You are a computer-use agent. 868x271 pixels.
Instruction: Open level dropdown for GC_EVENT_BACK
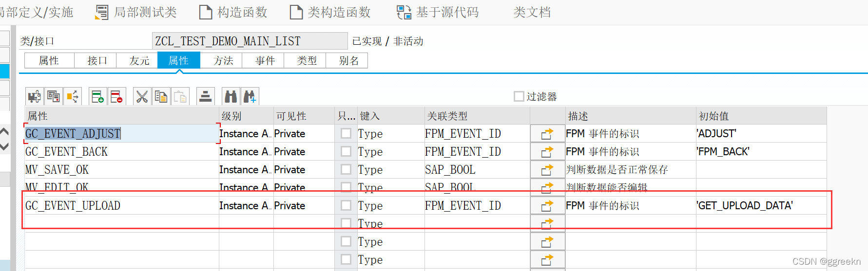(246, 152)
